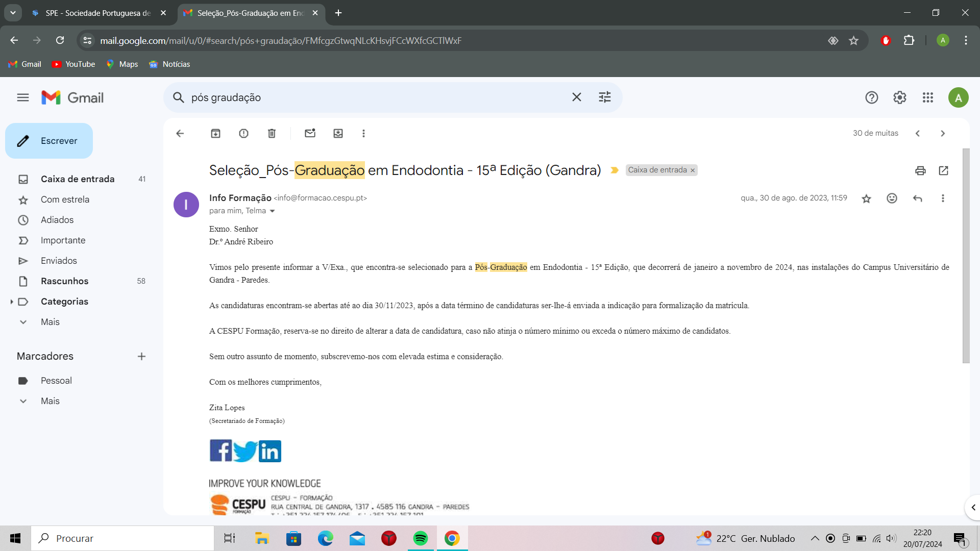Remove the Caixa de entrada label
The image size is (980, 551).
[693, 170]
